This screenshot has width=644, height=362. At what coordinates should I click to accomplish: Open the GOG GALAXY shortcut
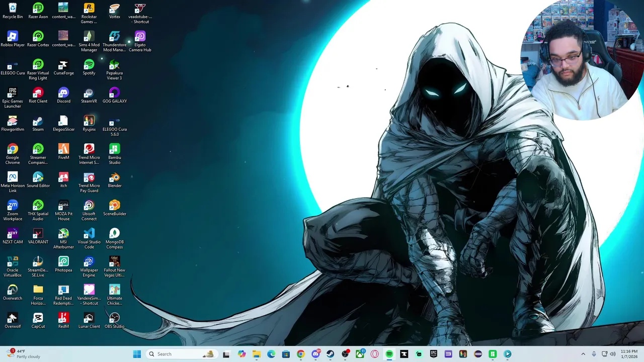(x=115, y=96)
